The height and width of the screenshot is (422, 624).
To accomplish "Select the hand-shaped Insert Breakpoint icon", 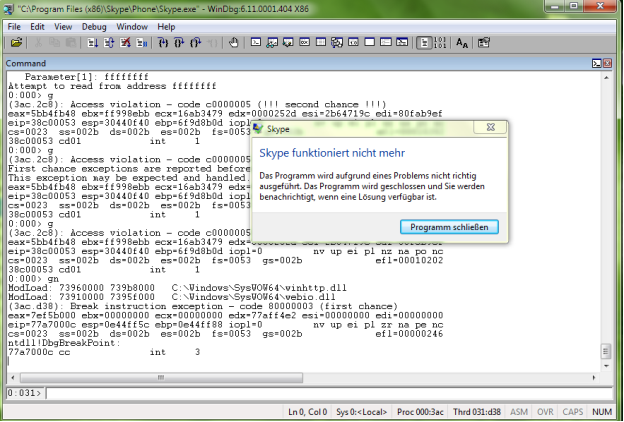I will (x=234, y=43).
